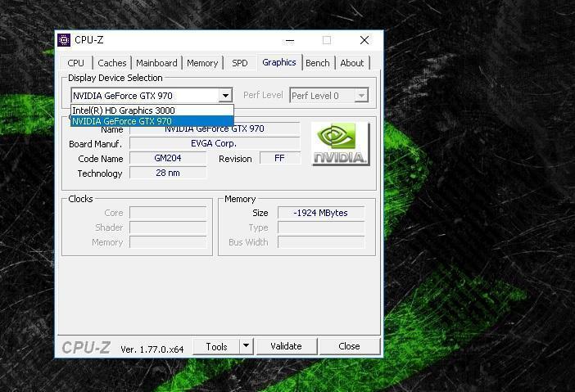
Task: Click the EVGA Corp. board manufacturer field
Action: pos(215,143)
